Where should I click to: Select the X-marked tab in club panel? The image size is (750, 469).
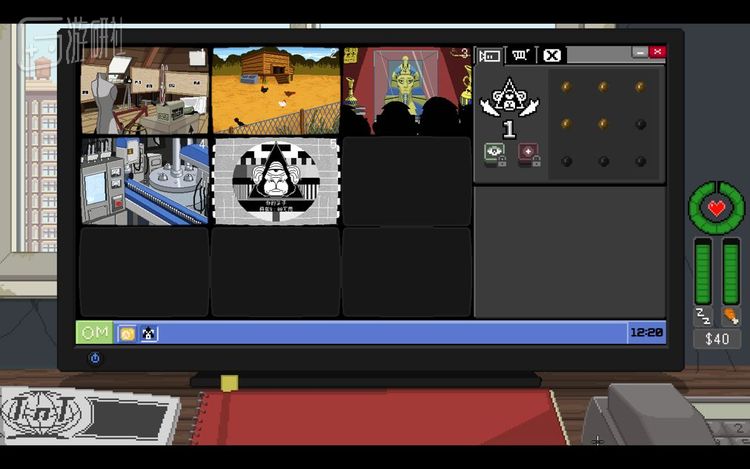click(x=552, y=55)
